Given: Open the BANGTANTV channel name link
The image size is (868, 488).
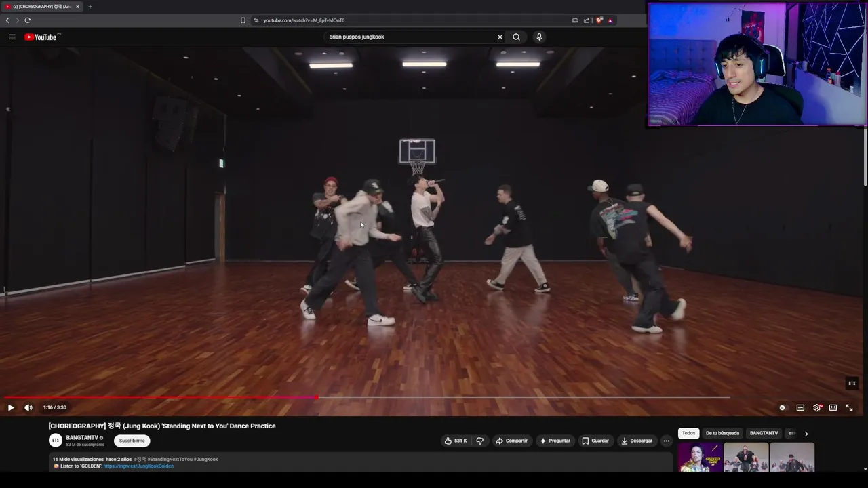Looking at the screenshot, I should pyautogui.click(x=82, y=438).
